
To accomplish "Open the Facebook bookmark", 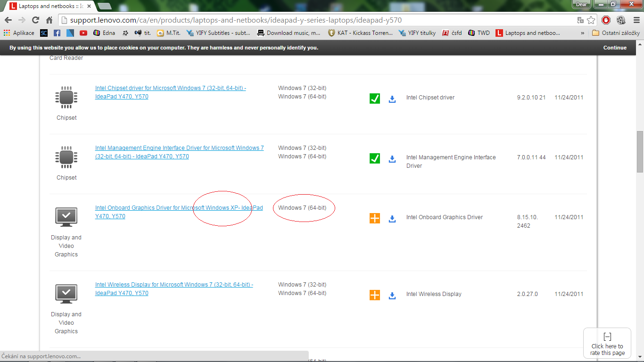I will pos(57,33).
